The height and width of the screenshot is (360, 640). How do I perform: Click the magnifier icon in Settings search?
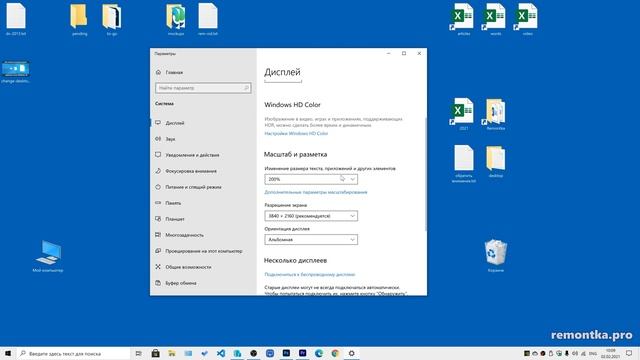coord(246,88)
